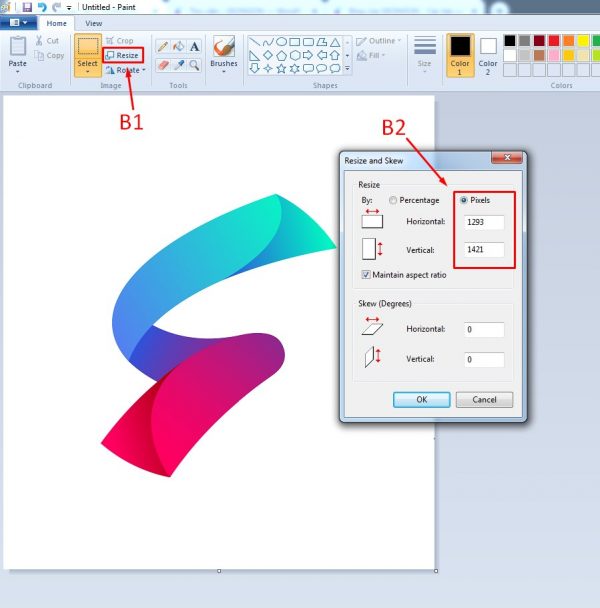Open the Brushes dropdown
600x608 pixels.
click(x=224, y=72)
